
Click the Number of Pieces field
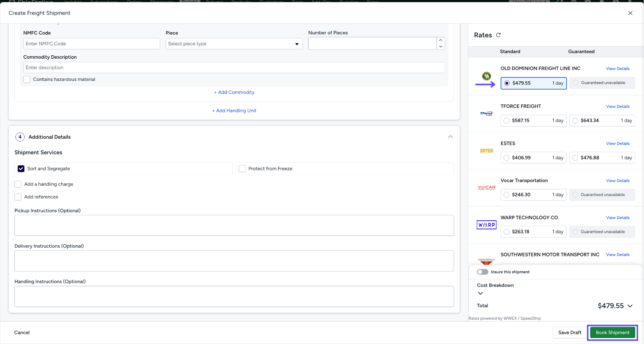372,44
